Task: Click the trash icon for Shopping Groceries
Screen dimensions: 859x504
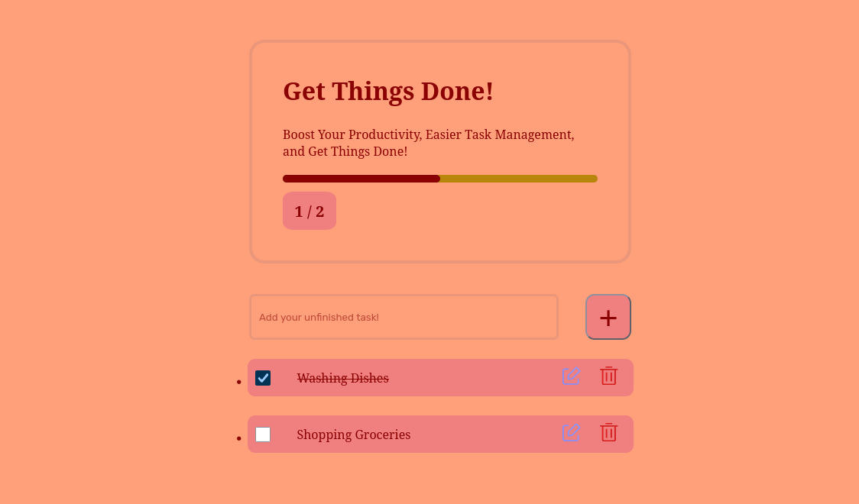Action: tap(608, 432)
